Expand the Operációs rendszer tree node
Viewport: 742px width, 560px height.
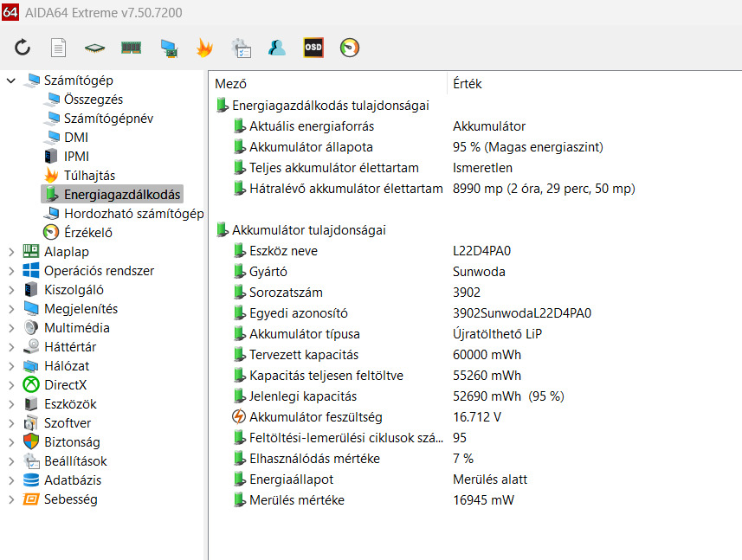pos(11,271)
